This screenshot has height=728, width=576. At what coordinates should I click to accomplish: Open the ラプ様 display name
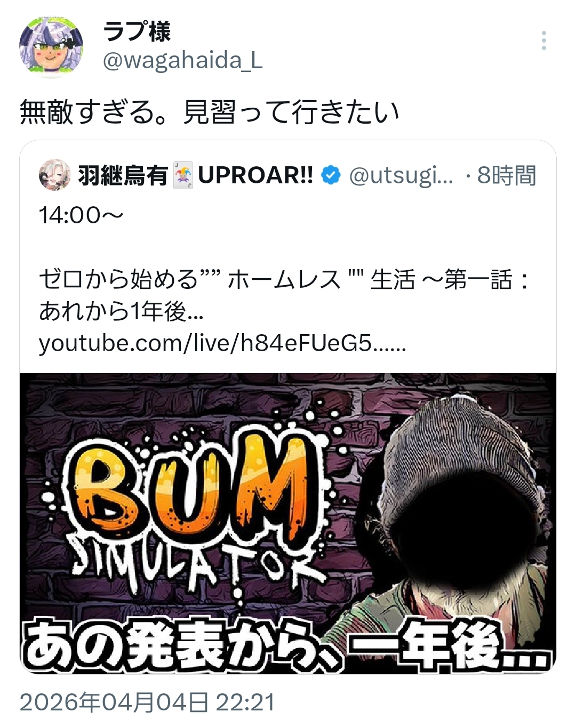[137, 31]
